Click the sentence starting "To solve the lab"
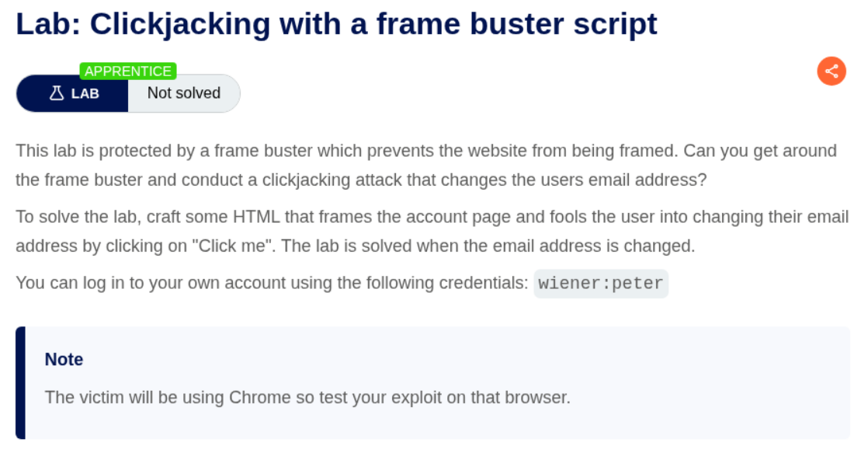This screenshot has width=868, height=453. (x=233, y=216)
